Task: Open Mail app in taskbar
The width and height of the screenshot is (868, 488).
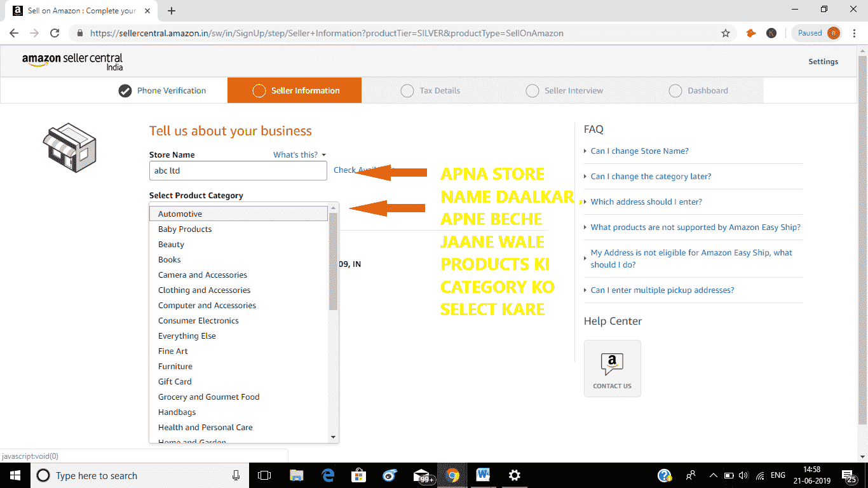Action: click(422, 475)
